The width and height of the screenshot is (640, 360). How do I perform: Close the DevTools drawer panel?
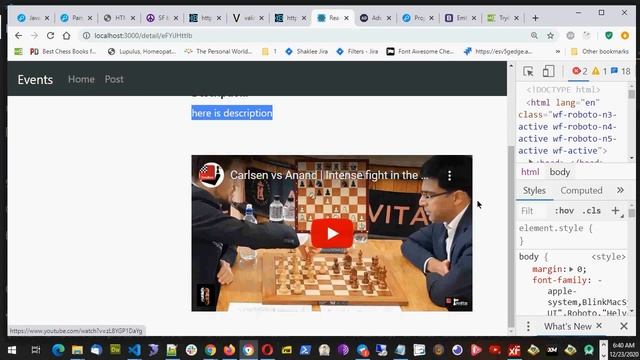pyautogui.click(x=624, y=326)
